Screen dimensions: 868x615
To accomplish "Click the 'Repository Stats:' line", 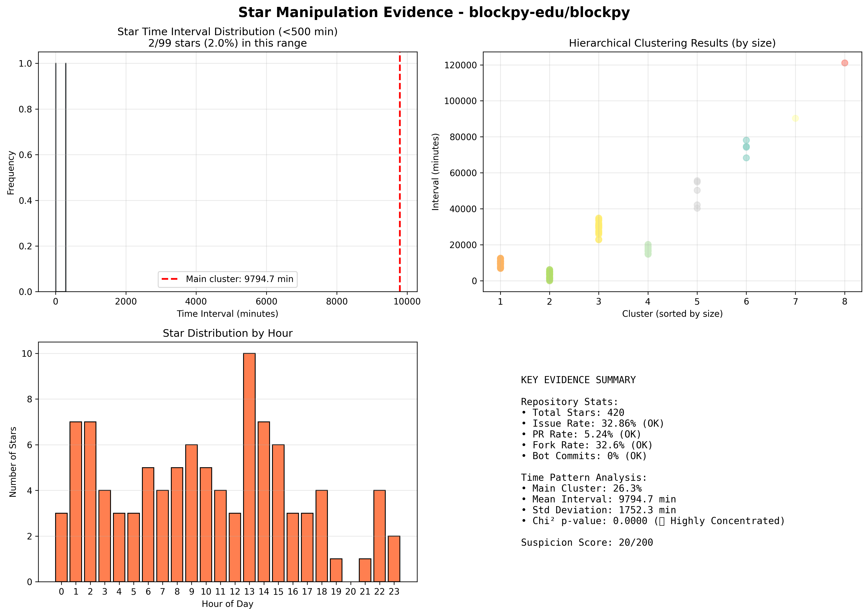I will click(x=570, y=402).
